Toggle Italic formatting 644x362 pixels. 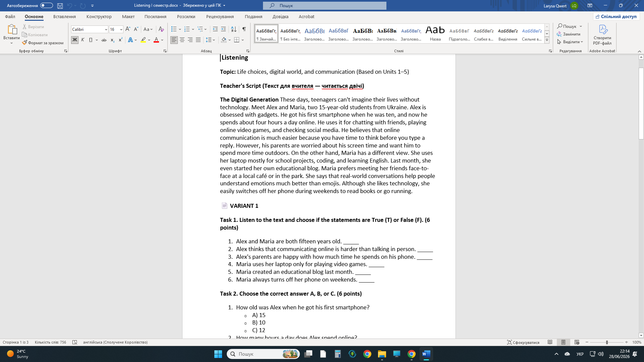coord(83,40)
